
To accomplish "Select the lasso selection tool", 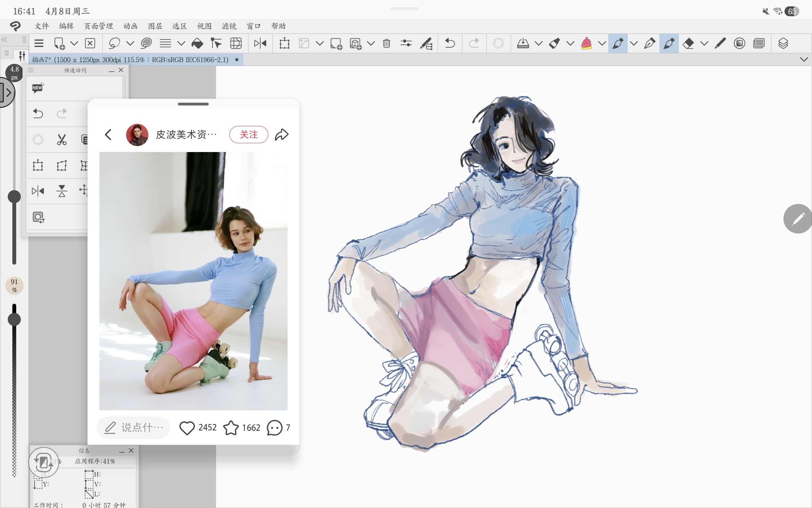I will [114, 43].
